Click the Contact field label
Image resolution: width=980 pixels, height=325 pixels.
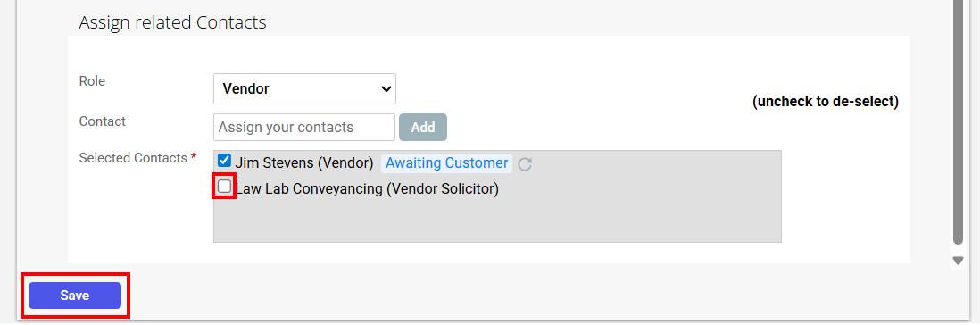click(x=103, y=121)
